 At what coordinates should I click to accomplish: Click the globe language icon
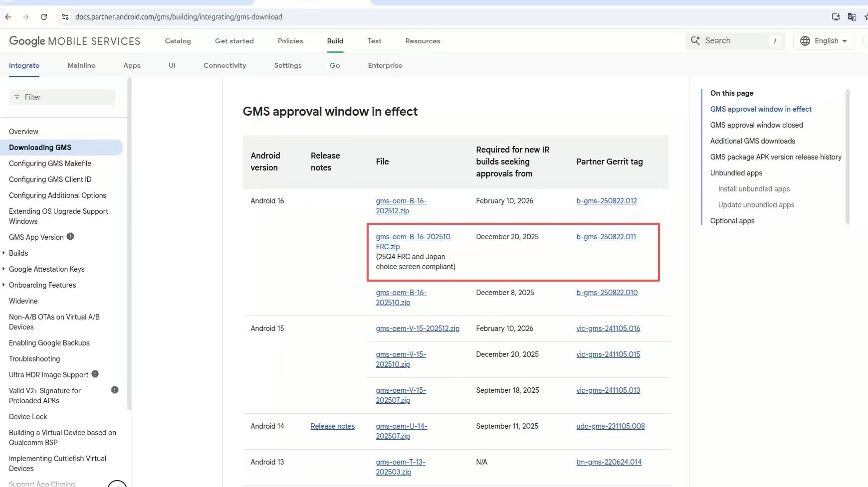pos(805,41)
